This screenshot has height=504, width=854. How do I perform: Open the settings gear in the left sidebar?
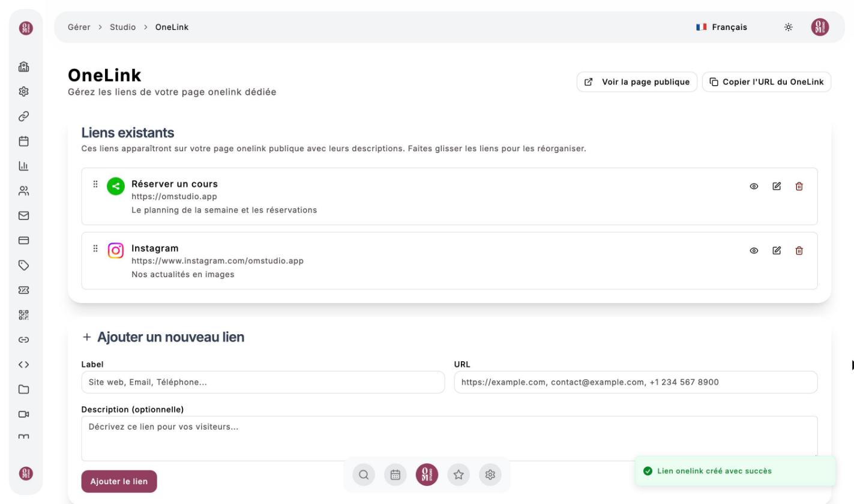point(24,92)
